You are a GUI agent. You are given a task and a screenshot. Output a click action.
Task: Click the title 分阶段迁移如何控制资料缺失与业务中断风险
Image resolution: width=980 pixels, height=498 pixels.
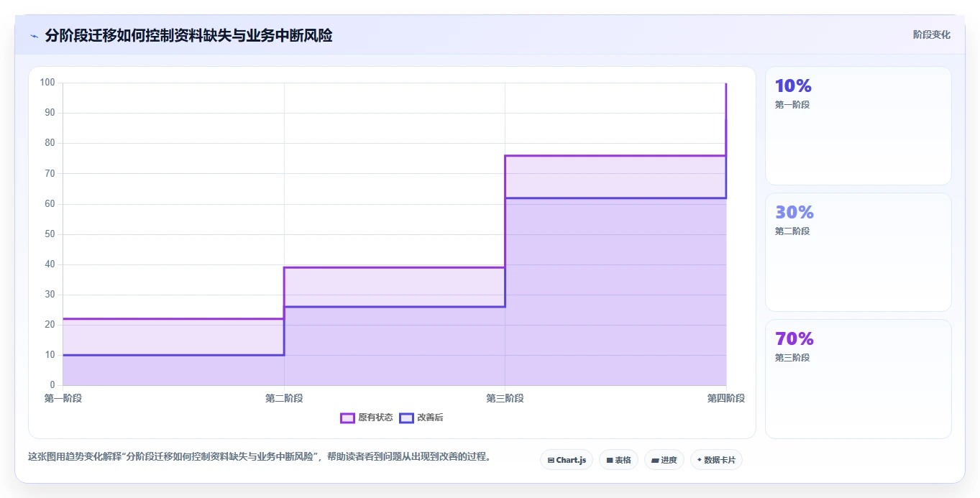pos(188,35)
